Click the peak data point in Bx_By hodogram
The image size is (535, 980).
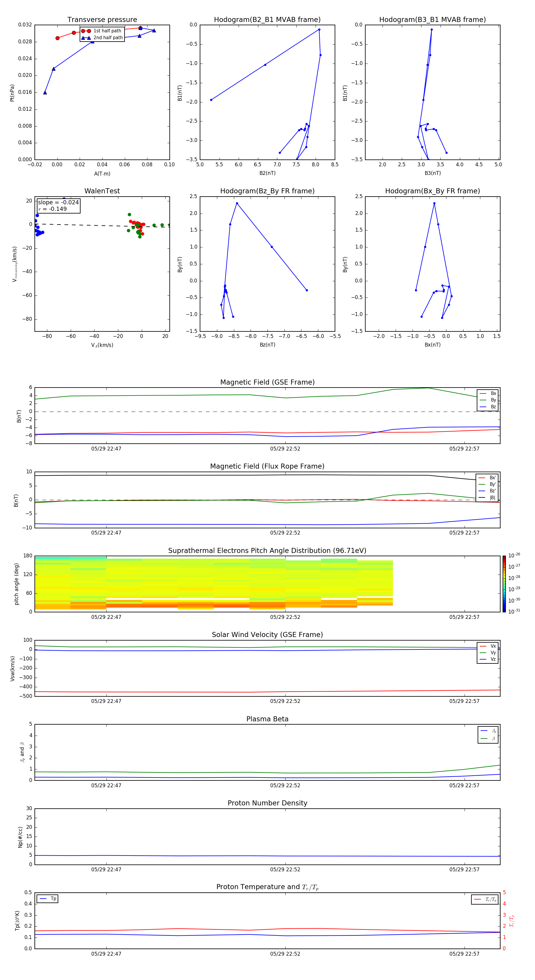[x=434, y=203]
